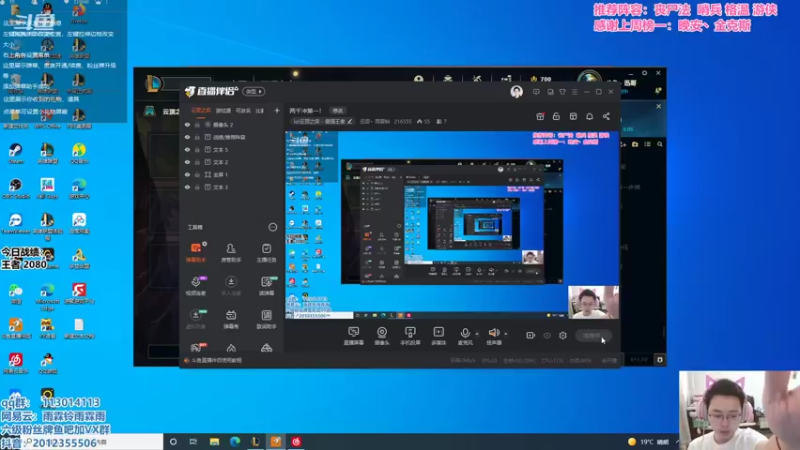Open the 弹幕秀 tool
This screenshot has width=800, height=450.
pos(231,319)
